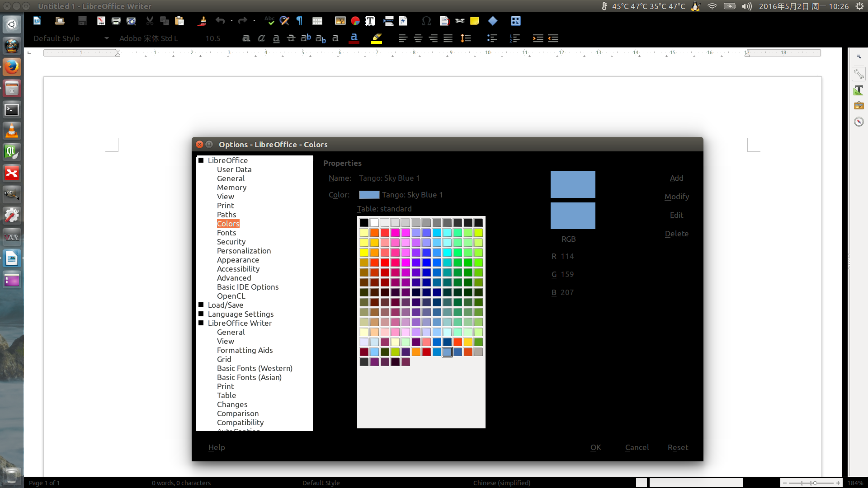The image size is (868, 488).
Task: Insert a text box
Action: click(370, 21)
